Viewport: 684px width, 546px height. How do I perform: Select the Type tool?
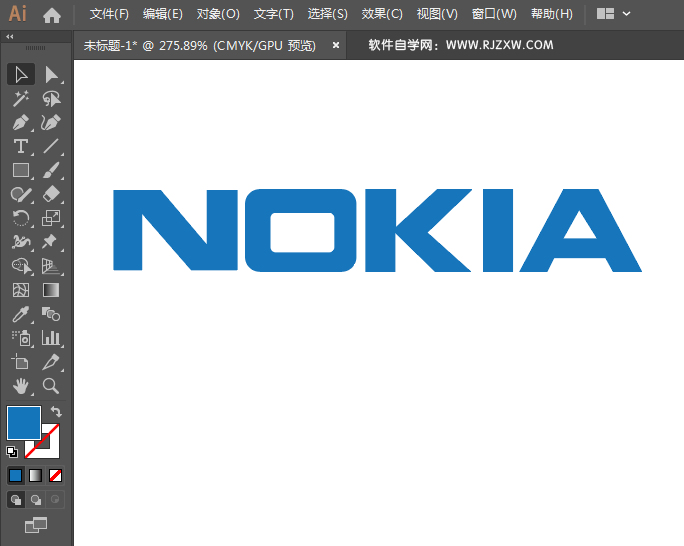pos(21,147)
